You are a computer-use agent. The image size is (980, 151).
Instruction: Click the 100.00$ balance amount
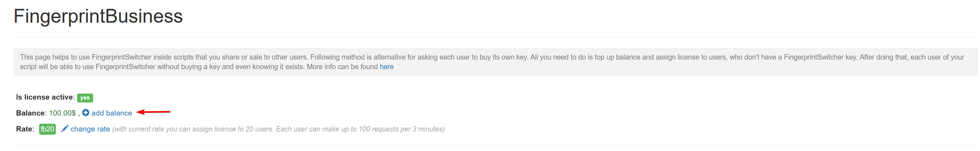coord(62,113)
